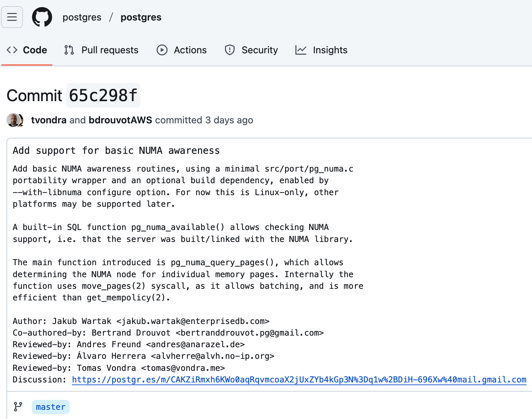Viewport: 532px width, 419px height.
Task: Click the Security shield icon
Action: [229, 50]
